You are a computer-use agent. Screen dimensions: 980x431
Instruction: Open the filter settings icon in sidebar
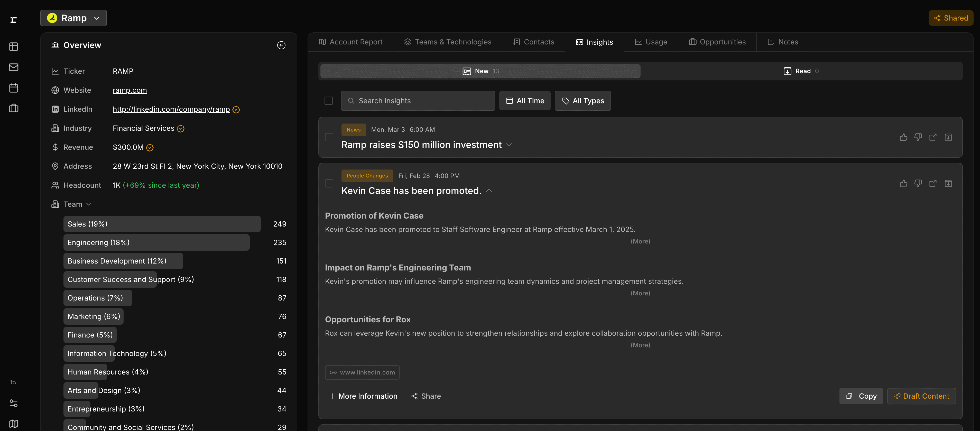point(14,403)
